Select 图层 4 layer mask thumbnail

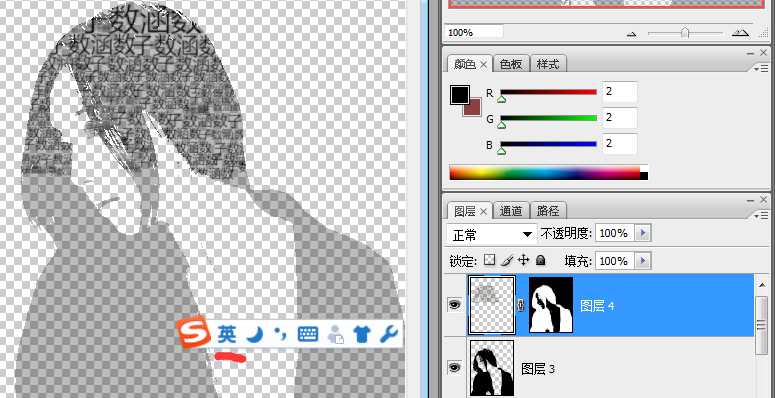(x=551, y=305)
